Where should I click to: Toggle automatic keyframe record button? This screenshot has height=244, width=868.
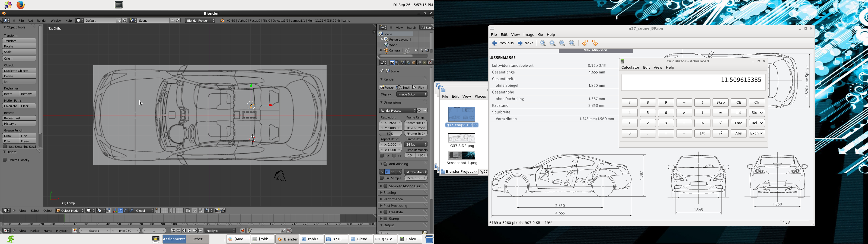(242, 231)
